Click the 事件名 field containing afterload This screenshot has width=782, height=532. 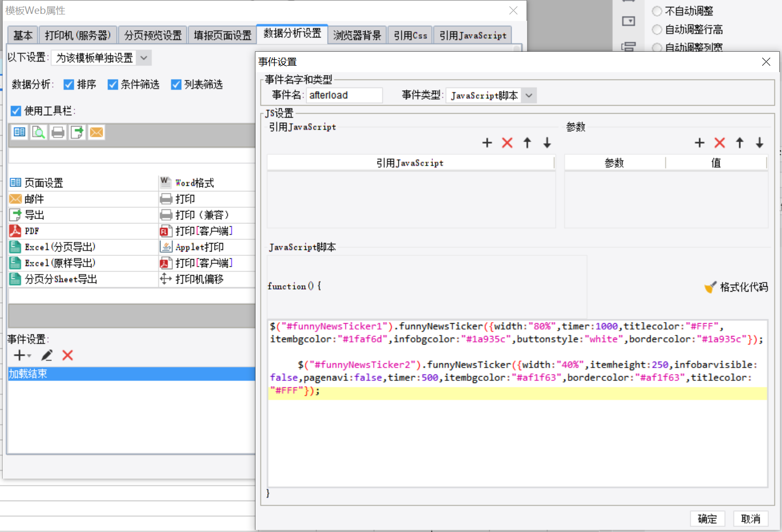pos(345,95)
